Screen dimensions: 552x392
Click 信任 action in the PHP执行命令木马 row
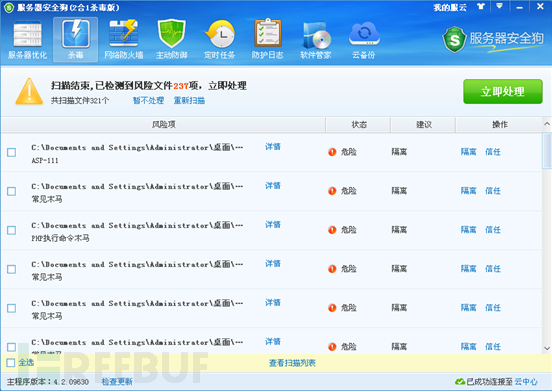493,230
